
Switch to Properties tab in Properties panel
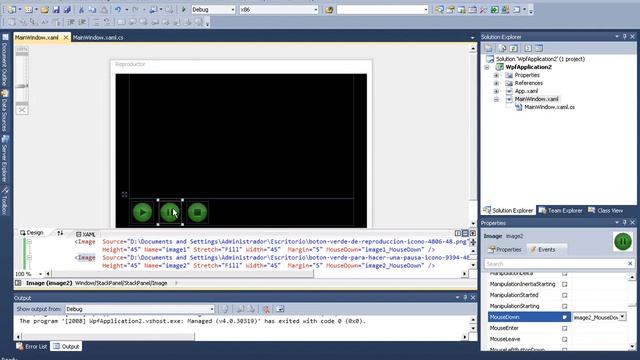click(x=505, y=249)
